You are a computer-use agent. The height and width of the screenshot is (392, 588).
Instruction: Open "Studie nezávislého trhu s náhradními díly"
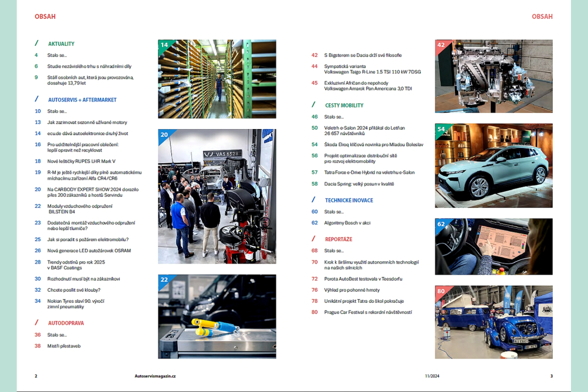(x=89, y=66)
